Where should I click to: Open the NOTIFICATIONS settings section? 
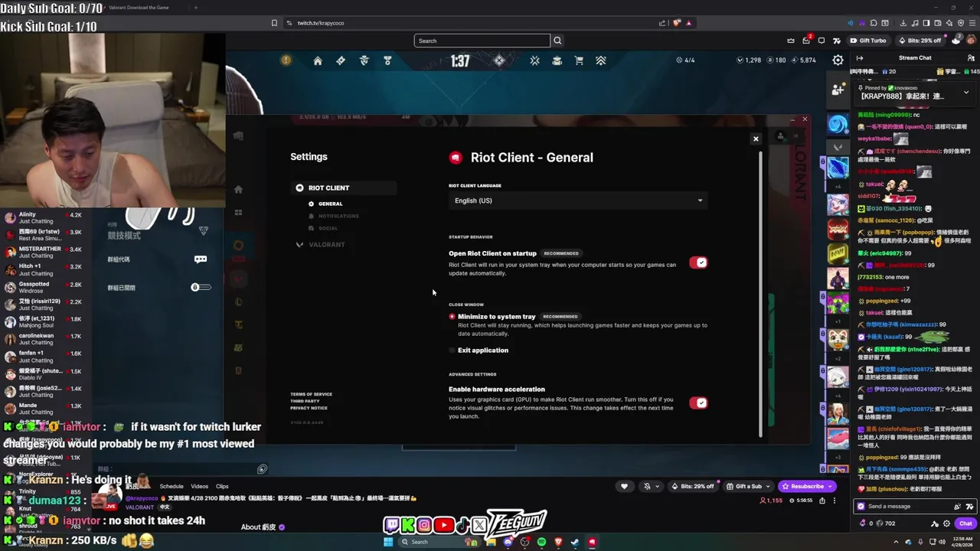pos(338,216)
